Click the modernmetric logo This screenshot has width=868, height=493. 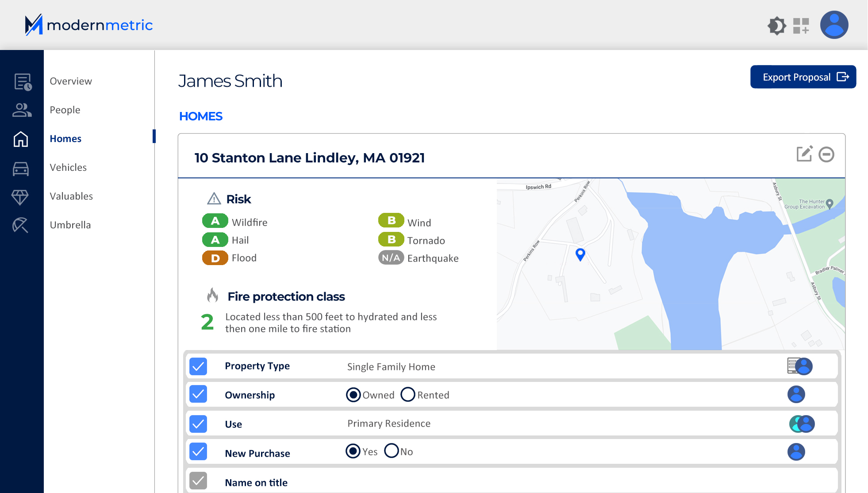88,25
